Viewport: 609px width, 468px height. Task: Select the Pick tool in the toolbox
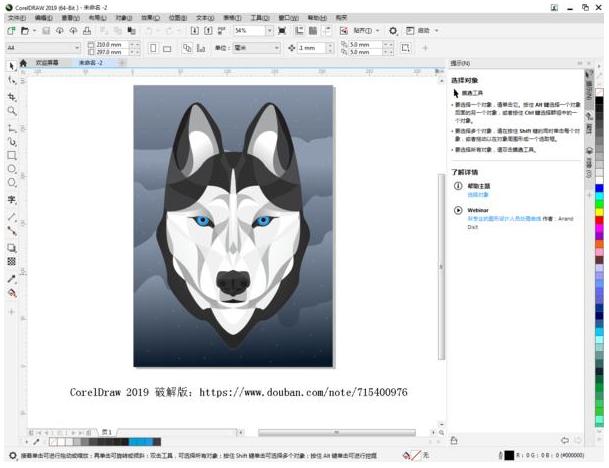coord(12,66)
